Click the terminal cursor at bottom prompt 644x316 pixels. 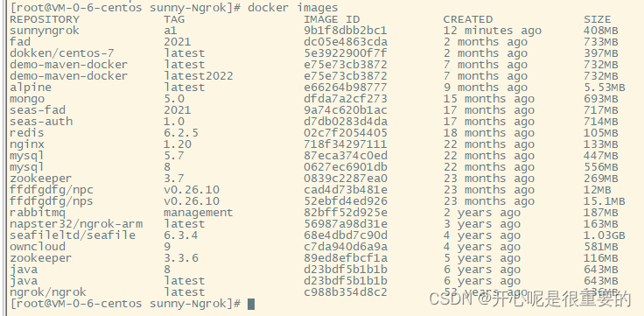pyautogui.click(x=251, y=304)
